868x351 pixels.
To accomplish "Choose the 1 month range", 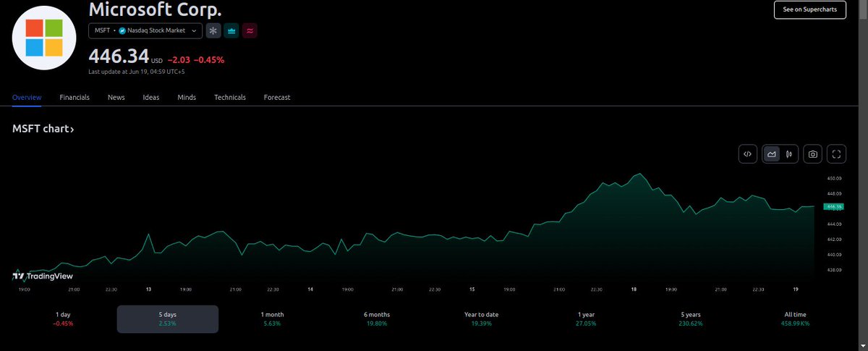I will tap(273, 319).
